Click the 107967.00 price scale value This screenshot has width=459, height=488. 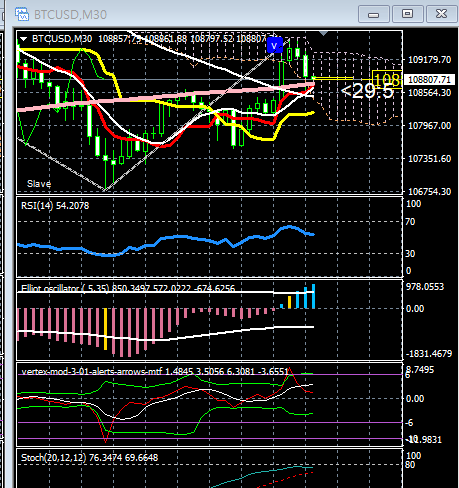429,126
